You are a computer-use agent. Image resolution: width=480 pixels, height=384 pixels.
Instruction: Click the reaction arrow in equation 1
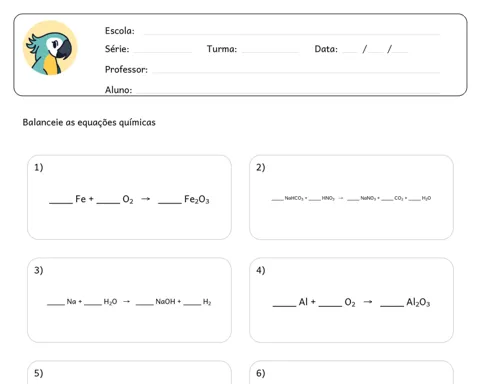click(x=145, y=199)
